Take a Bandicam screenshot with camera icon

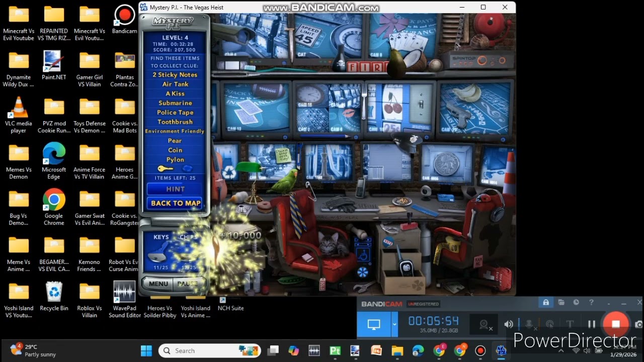coord(638,324)
